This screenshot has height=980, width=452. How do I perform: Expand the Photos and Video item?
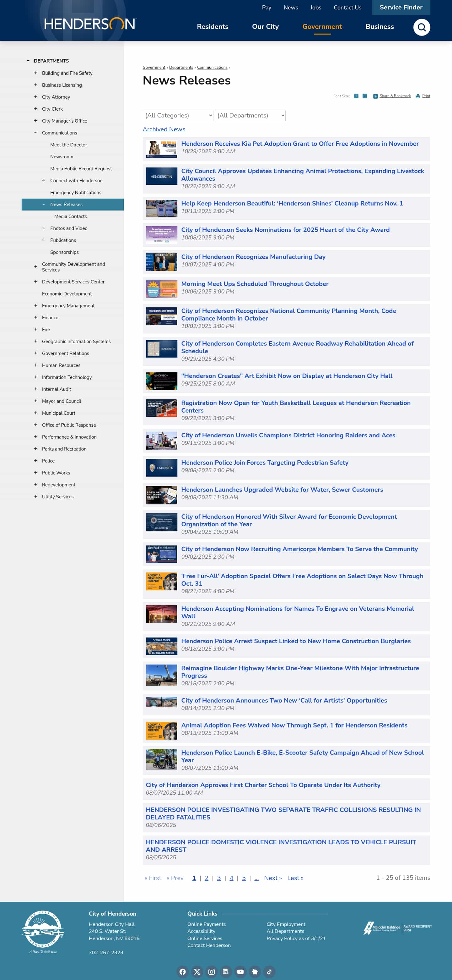click(44, 228)
